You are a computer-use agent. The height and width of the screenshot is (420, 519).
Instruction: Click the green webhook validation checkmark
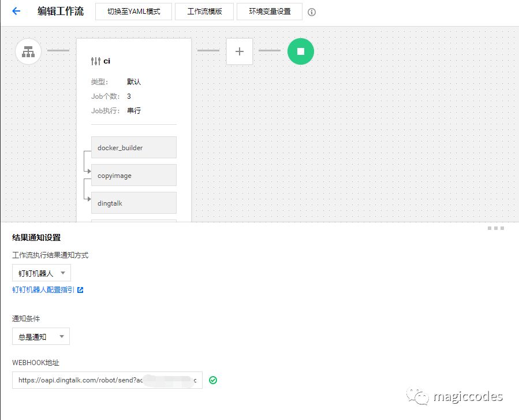tap(213, 380)
